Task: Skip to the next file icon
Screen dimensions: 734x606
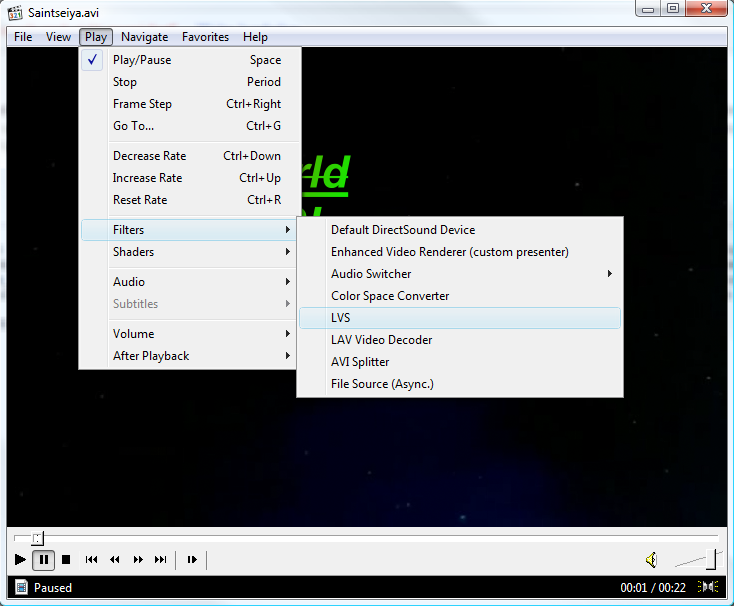Action: 160,560
